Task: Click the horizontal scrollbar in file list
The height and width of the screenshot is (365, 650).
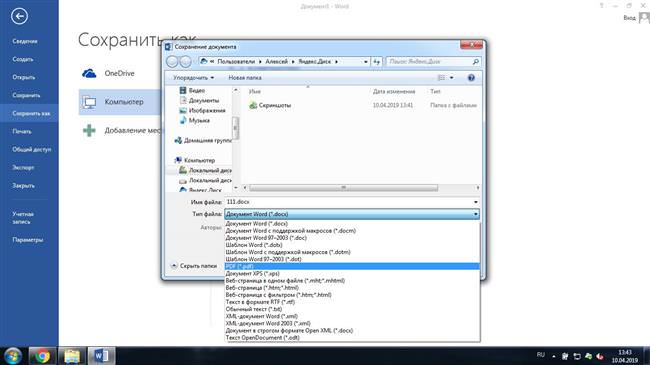Action: pyautogui.click(x=343, y=188)
